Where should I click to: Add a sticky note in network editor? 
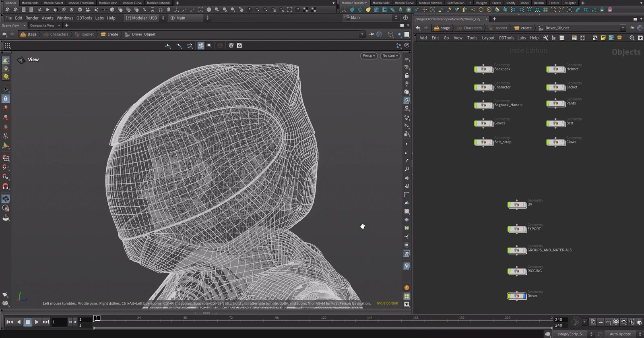tap(603, 38)
